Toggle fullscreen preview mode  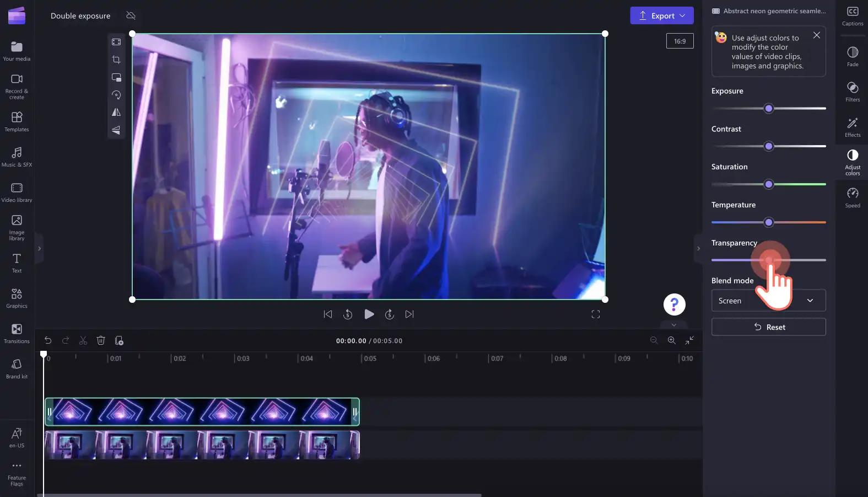tap(596, 314)
